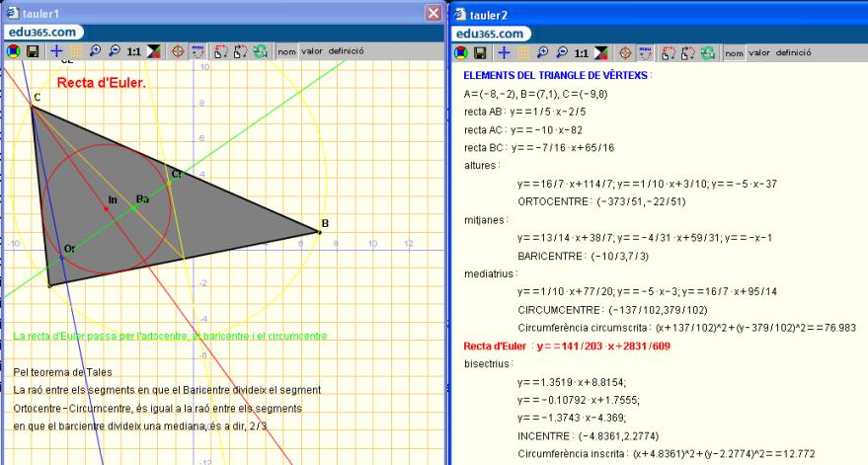Toggle the axes display in tauler1 toolbar
This screenshot has width=868, height=465.
tap(55, 51)
